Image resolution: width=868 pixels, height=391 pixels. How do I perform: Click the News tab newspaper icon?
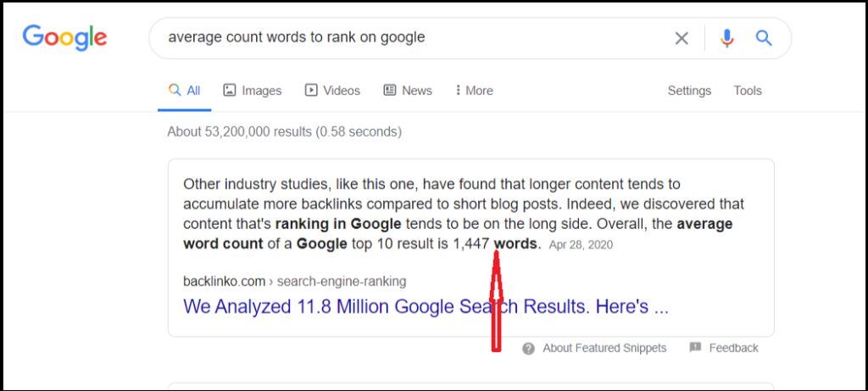(x=390, y=90)
